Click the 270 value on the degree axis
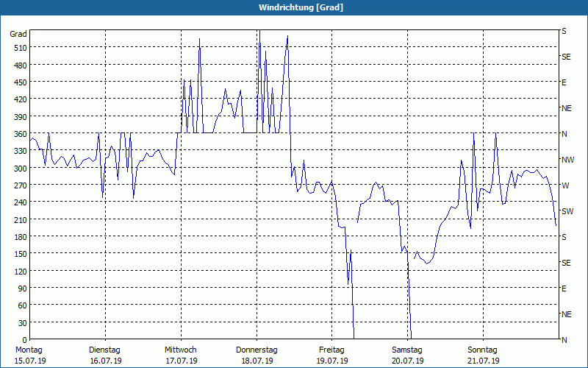Screen dimensions: 588x368 coord(20,185)
